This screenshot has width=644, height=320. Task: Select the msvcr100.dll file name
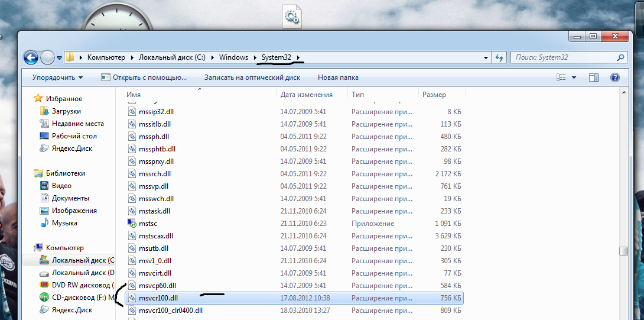pos(158,298)
